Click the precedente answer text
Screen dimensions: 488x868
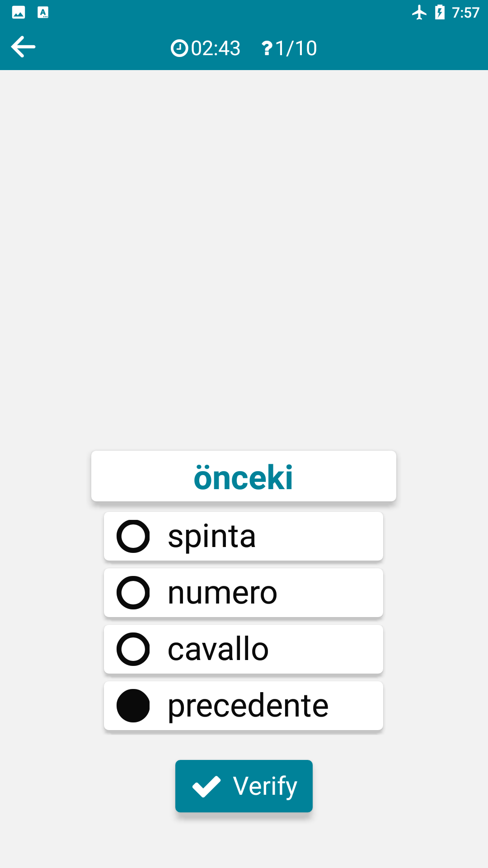(x=248, y=706)
